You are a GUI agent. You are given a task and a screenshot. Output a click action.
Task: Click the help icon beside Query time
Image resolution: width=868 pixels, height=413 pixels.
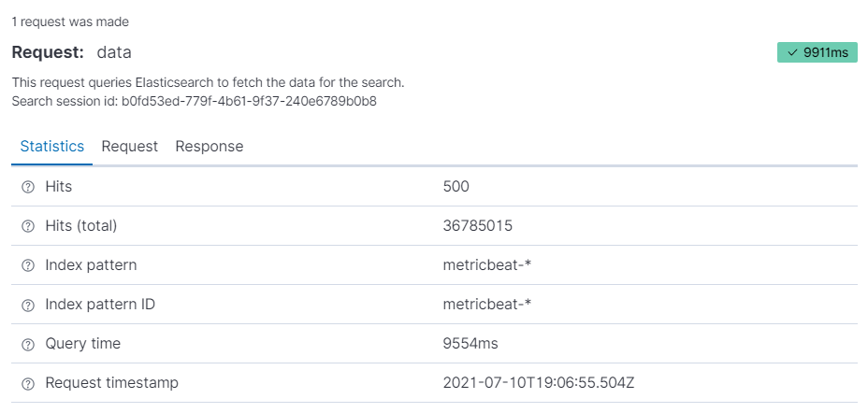pos(27,344)
